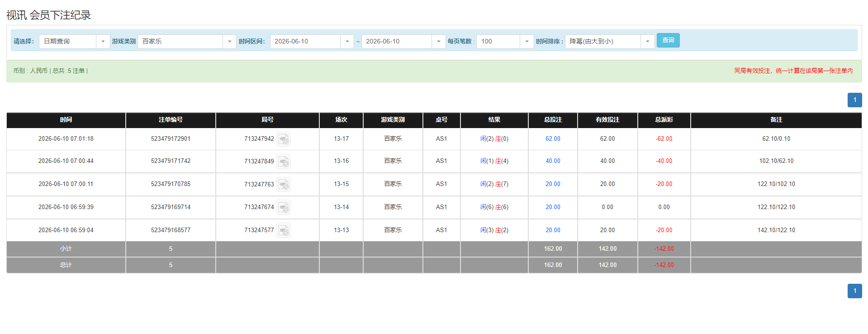Viewport: 868px width, 334px height.
Task: Go to page 1 in bottom pagination
Action: click(x=854, y=291)
